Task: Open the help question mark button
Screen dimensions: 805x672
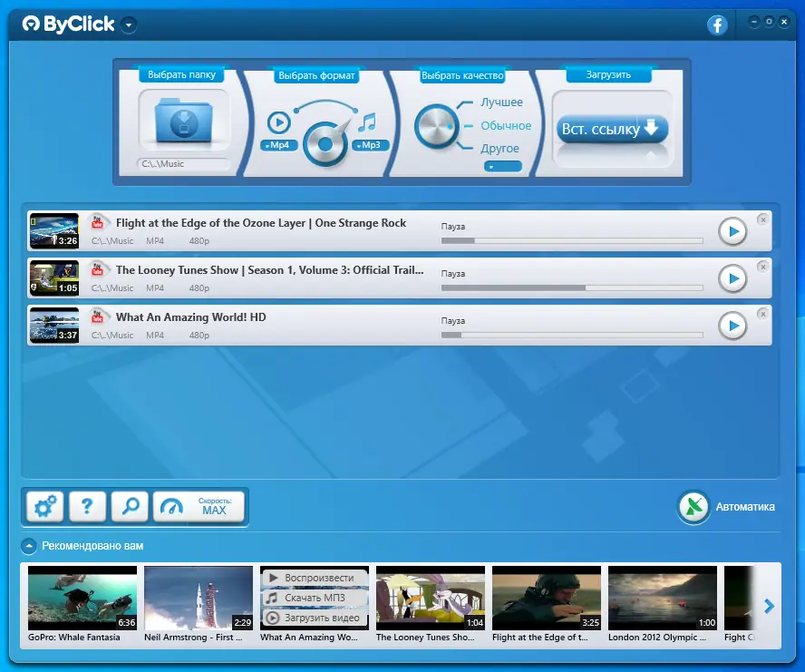Action: [x=87, y=507]
